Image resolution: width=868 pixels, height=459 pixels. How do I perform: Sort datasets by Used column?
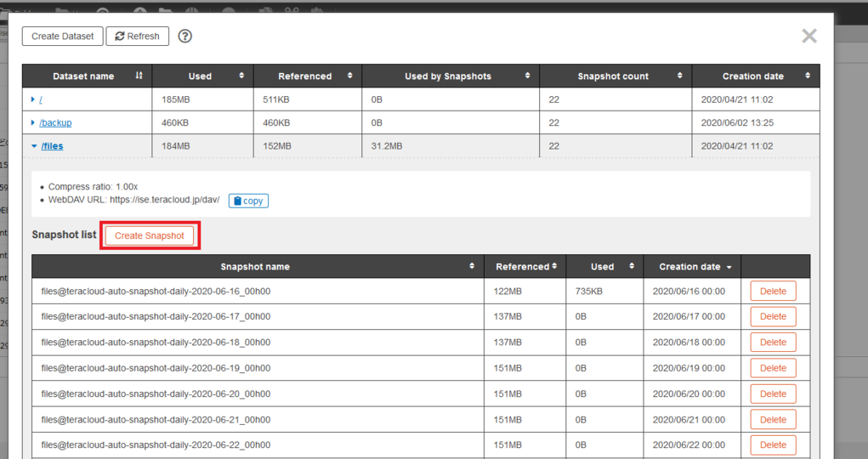coord(202,76)
